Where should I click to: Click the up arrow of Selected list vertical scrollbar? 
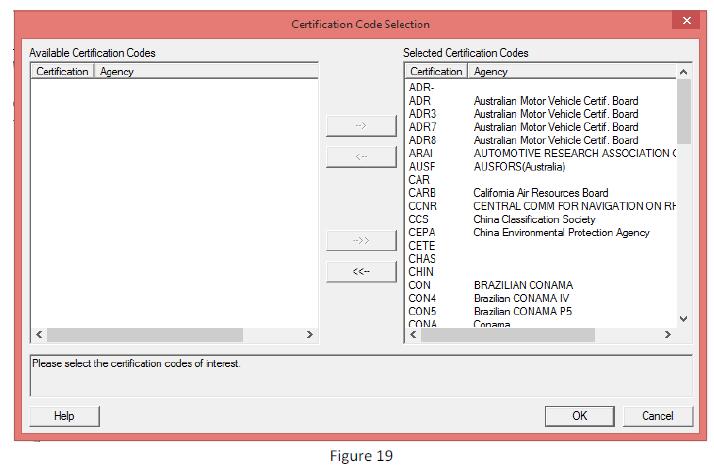click(683, 72)
